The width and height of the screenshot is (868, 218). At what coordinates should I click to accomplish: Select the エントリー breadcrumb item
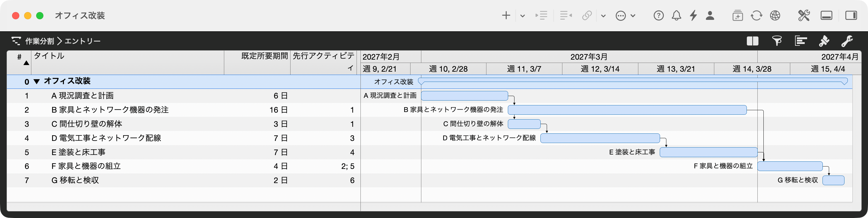[83, 41]
